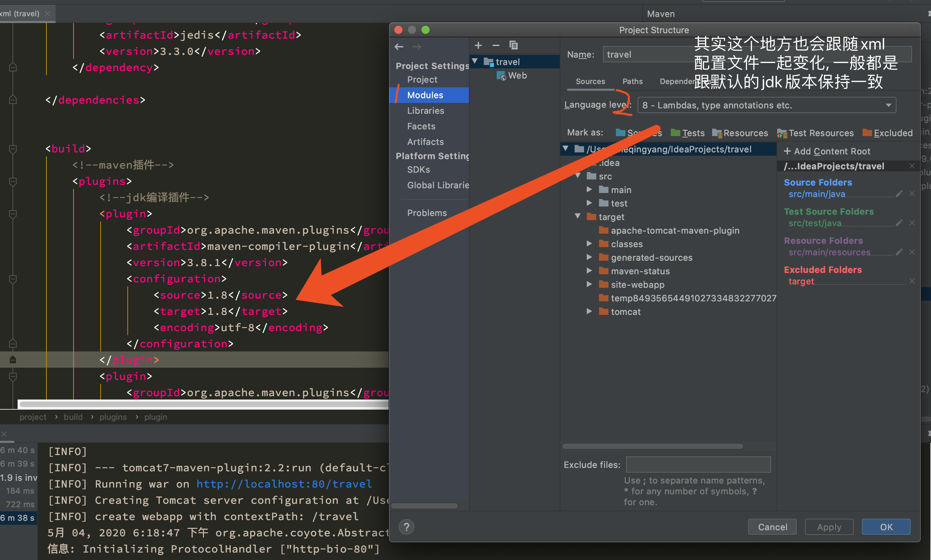Click the copy module icon
The width and height of the screenshot is (931, 560).
tap(514, 45)
